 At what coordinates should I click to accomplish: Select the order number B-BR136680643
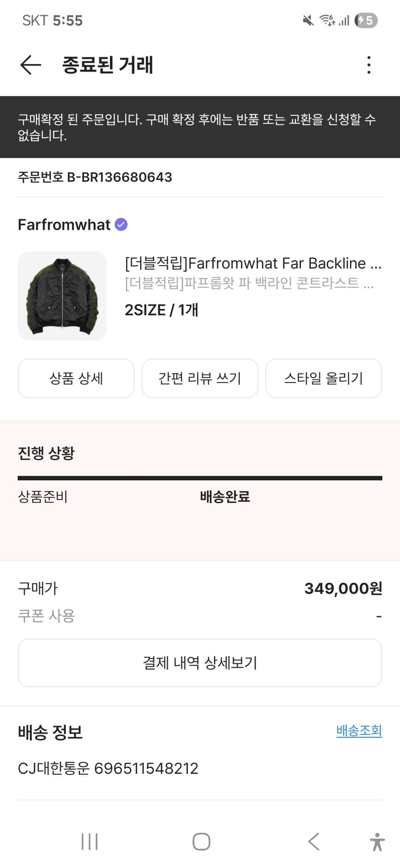[94, 177]
